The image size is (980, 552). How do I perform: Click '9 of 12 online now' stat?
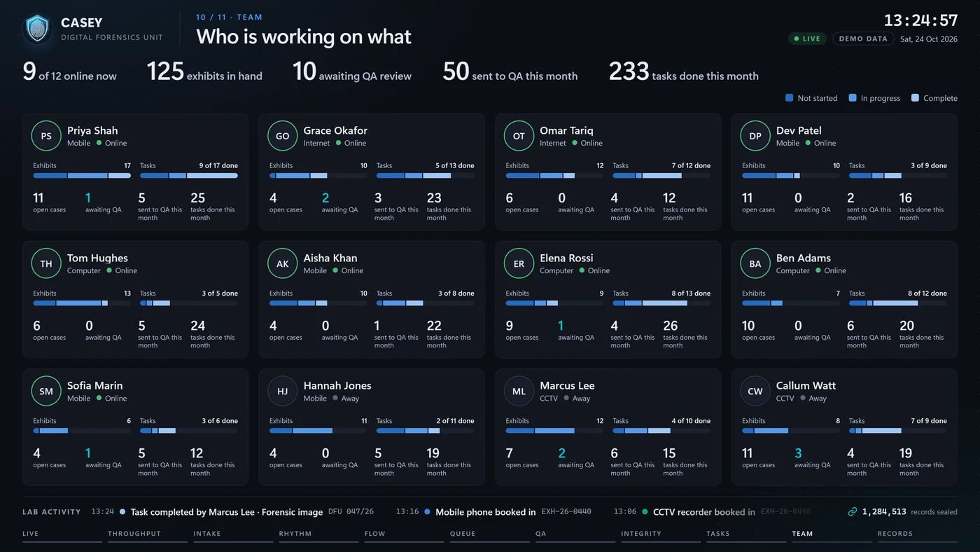pos(69,71)
